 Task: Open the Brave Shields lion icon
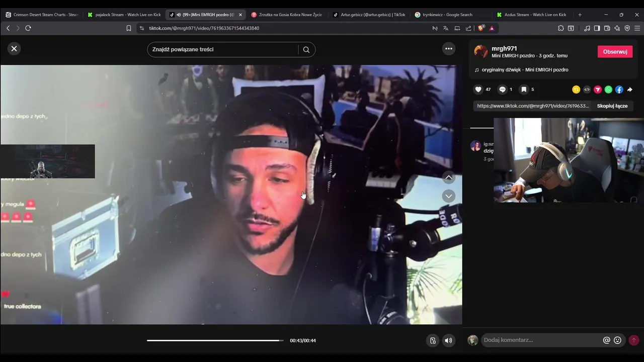point(481,28)
